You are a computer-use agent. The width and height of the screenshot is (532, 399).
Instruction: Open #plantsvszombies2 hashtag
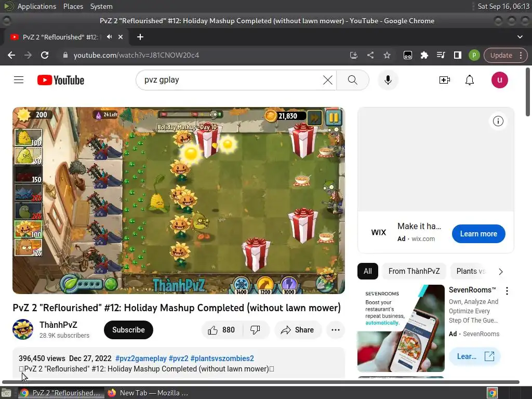(222, 358)
